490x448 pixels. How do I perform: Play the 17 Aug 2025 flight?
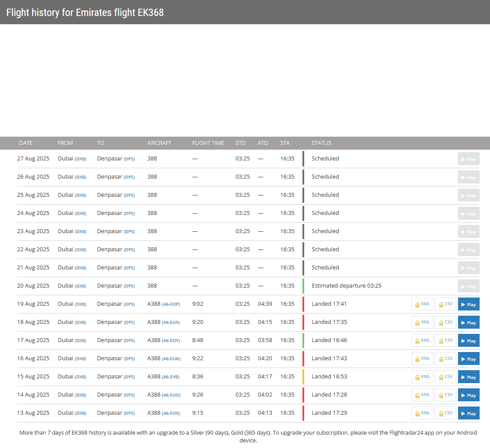pos(468,341)
